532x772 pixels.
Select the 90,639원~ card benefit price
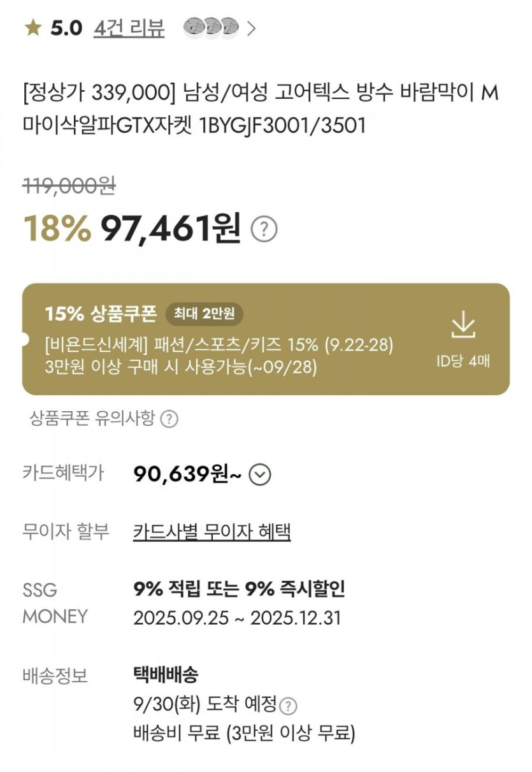(x=187, y=474)
